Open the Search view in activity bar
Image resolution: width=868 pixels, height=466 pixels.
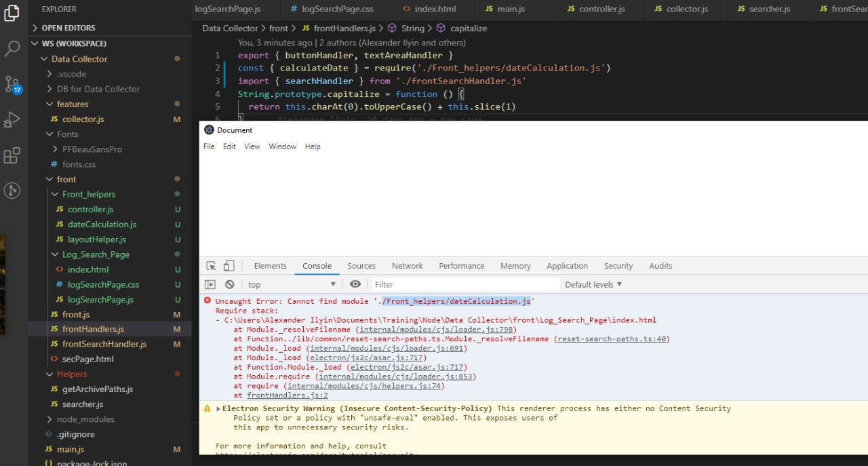[x=12, y=49]
